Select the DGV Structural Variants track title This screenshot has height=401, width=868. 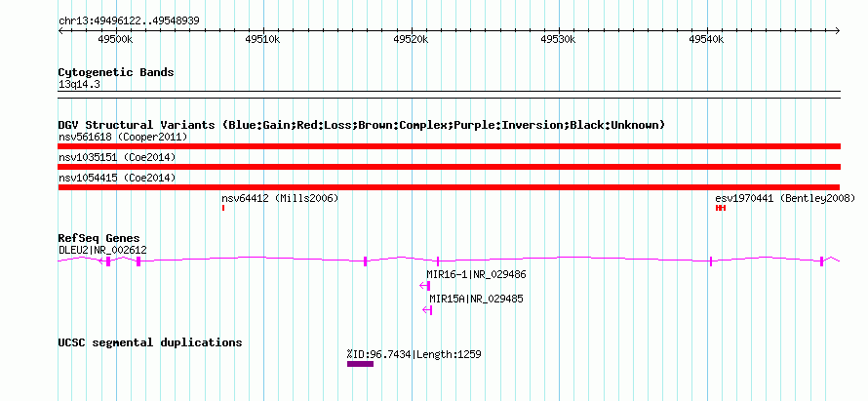tap(362, 125)
